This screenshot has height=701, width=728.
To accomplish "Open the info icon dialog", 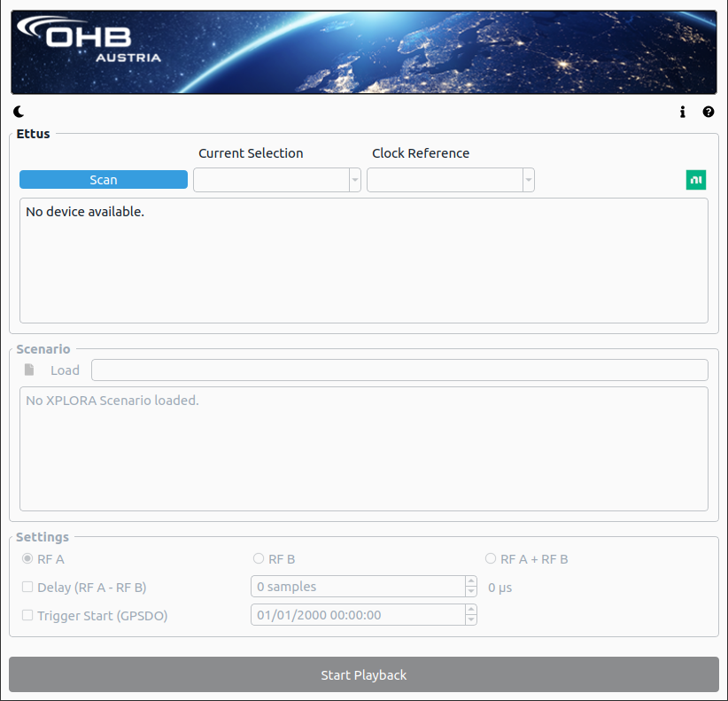I will pyautogui.click(x=683, y=112).
